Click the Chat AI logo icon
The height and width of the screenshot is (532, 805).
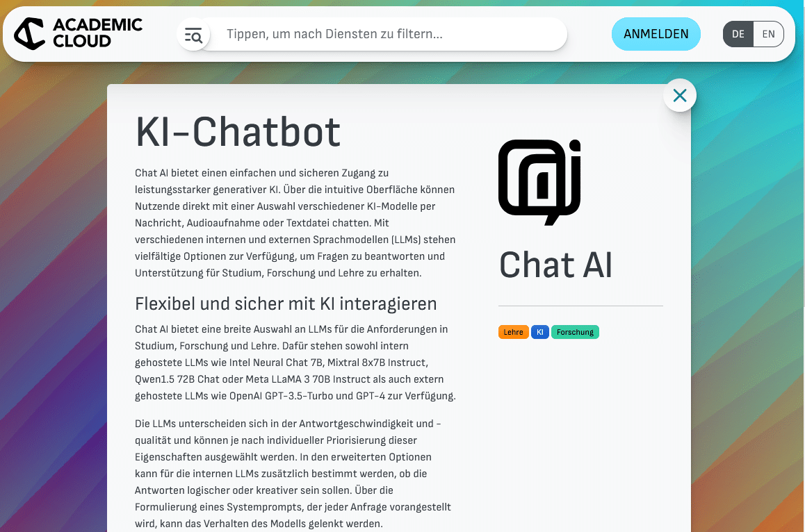click(x=539, y=182)
